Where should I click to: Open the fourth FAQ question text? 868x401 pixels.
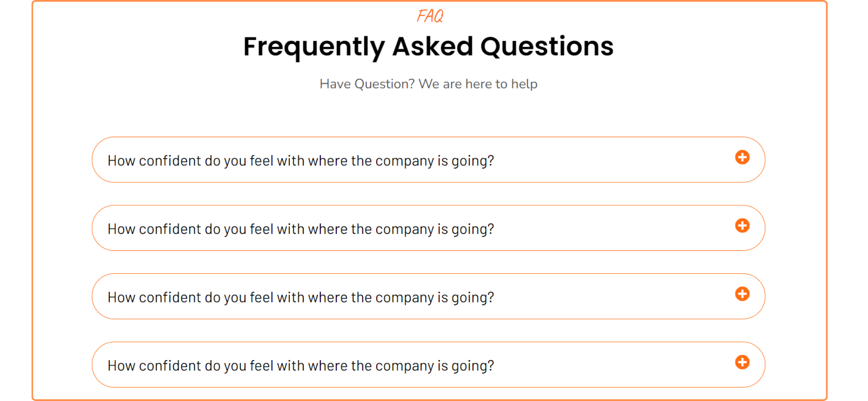300,366
